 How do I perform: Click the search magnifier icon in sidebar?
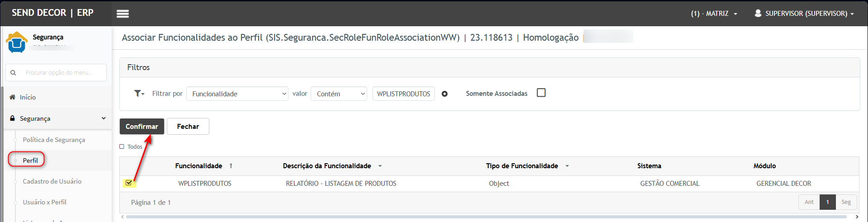pyautogui.click(x=13, y=73)
